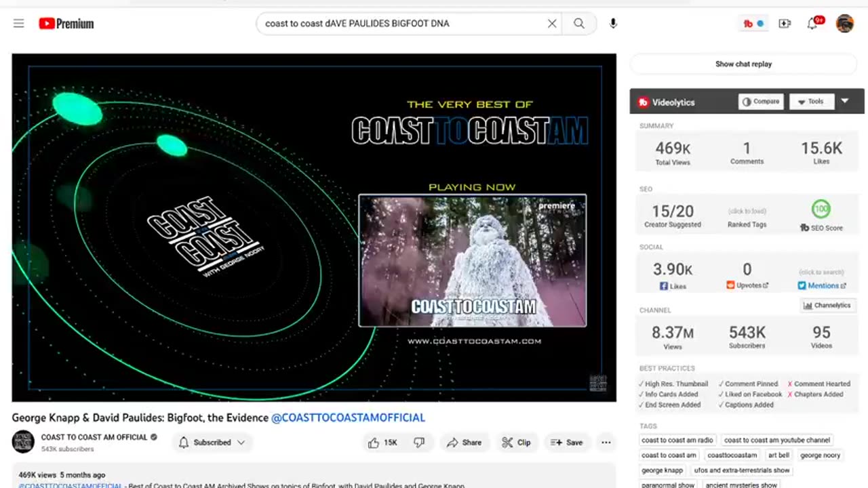This screenshot has width=868, height=488.
Task: Open the YouTube hamburger guide menu
Action: pyautogui.click(x=18, y=23)
